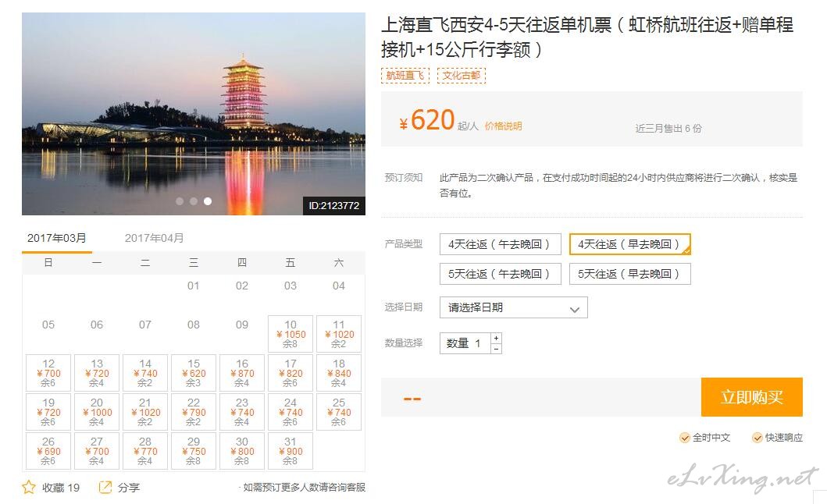Click the 立即购买 buy now button
827x504 pixels.
[752, 397]
